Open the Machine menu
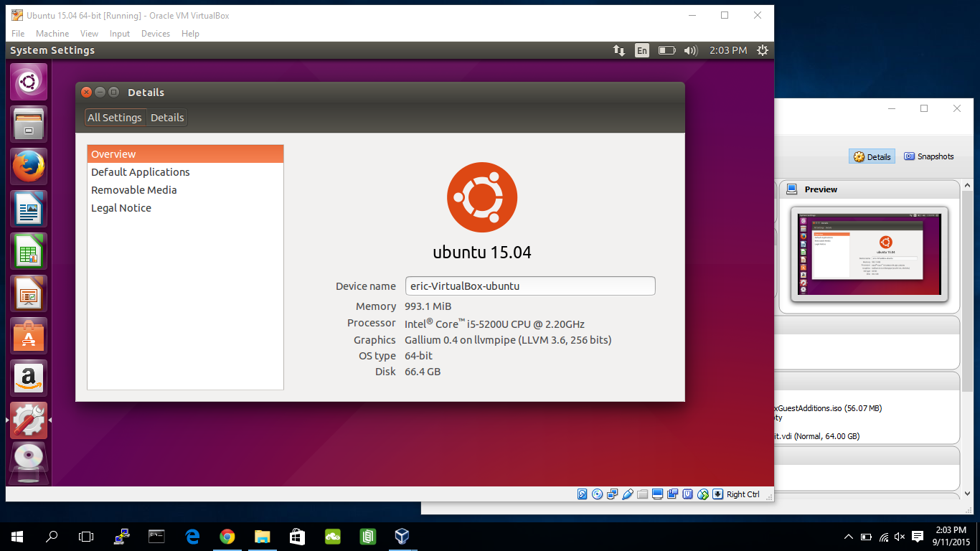This screenshot has width=980, height=551. pyautogui.click(x=52, y=34)
